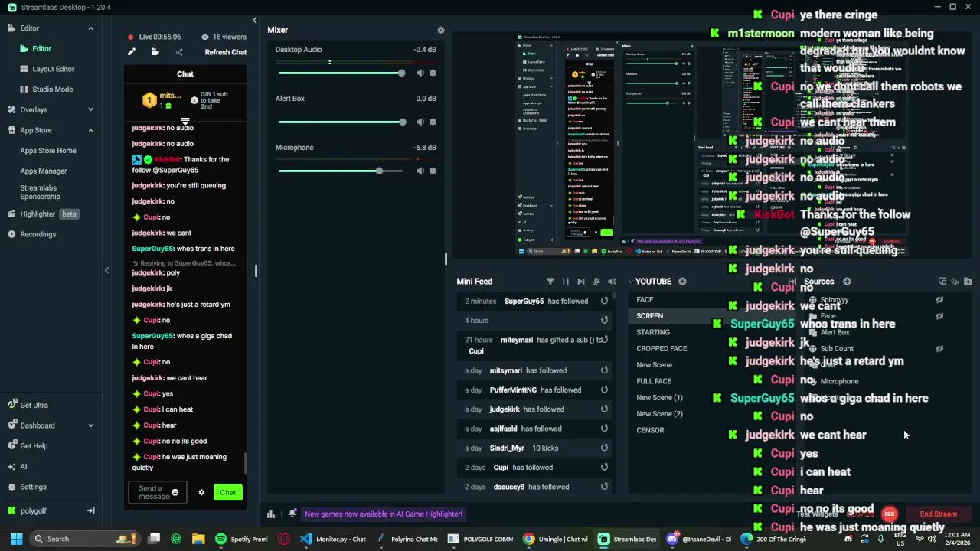Toggle visibility of Spinnyyy source
980x551 pixels.
tap(939, 300)
